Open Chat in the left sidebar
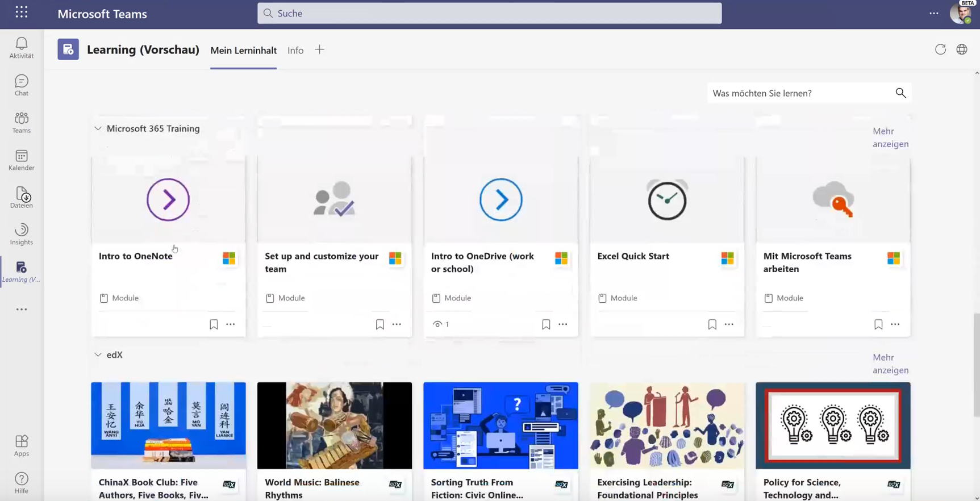The image size is (980, 501). pos(22,85)
